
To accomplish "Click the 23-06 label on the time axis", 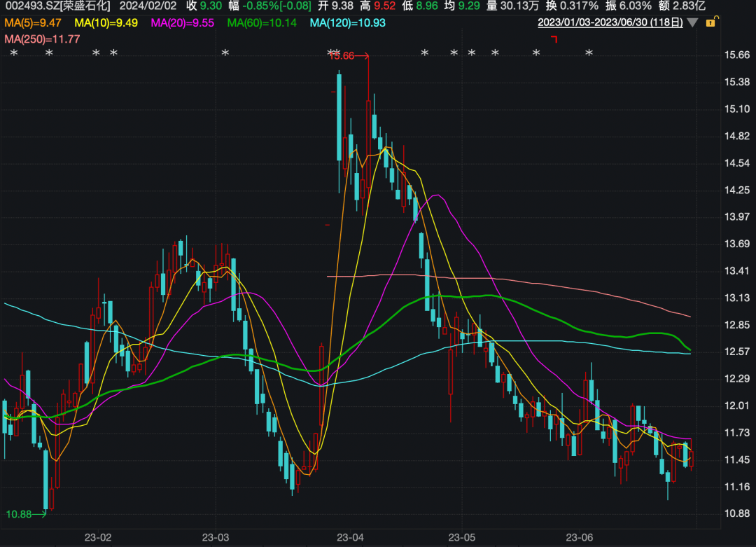I will tap(580, 538).
